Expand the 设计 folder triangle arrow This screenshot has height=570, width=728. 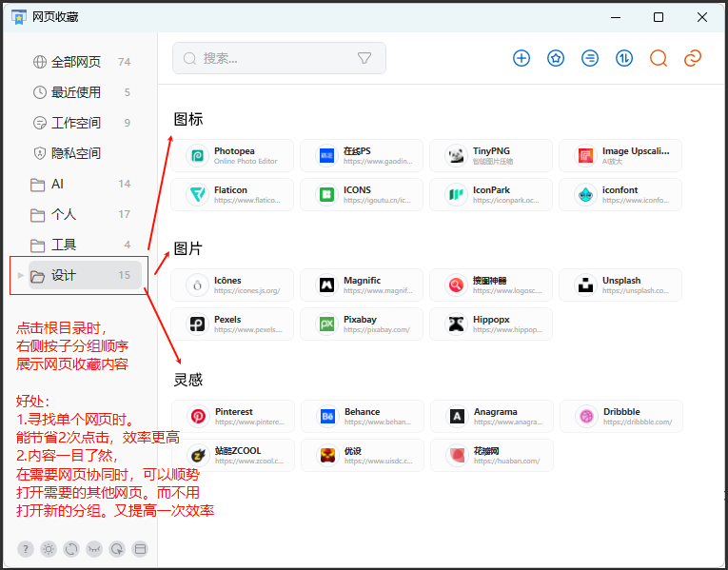coord(20,275)
